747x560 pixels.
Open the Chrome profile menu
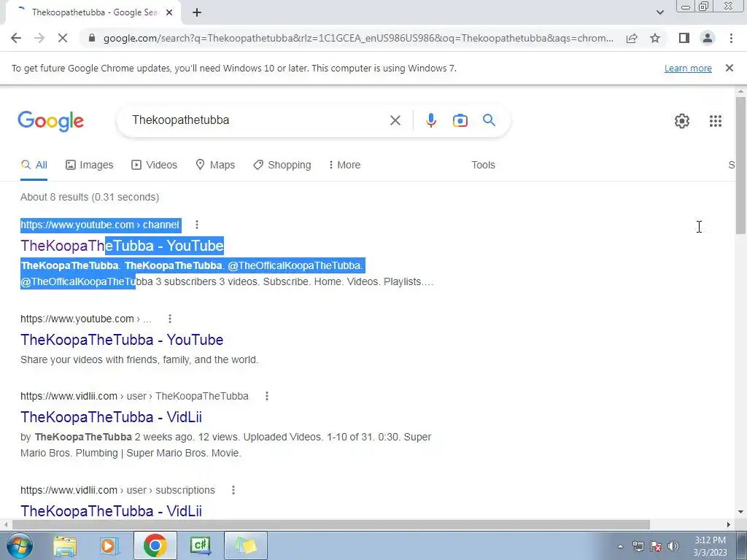click(708, 38)
